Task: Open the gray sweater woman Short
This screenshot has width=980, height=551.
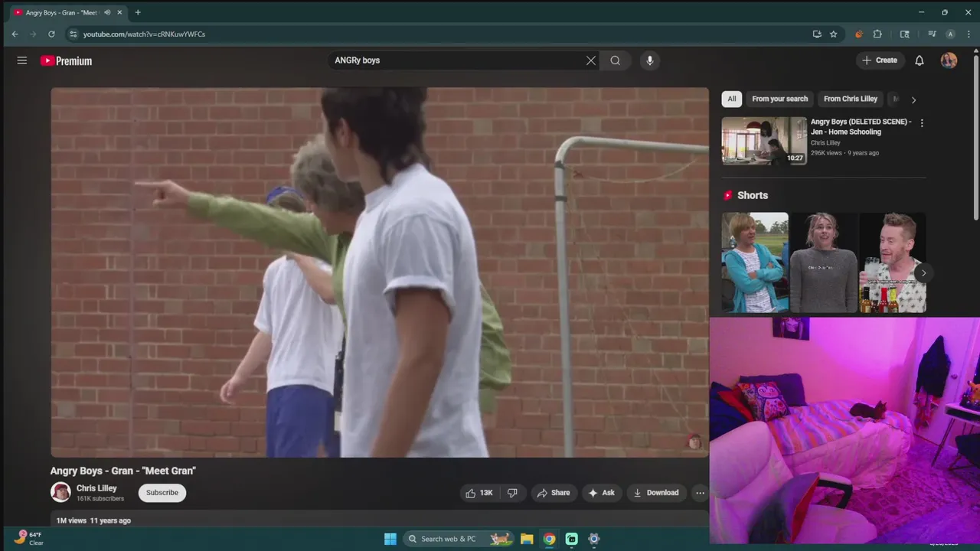Action: (824, 262)
